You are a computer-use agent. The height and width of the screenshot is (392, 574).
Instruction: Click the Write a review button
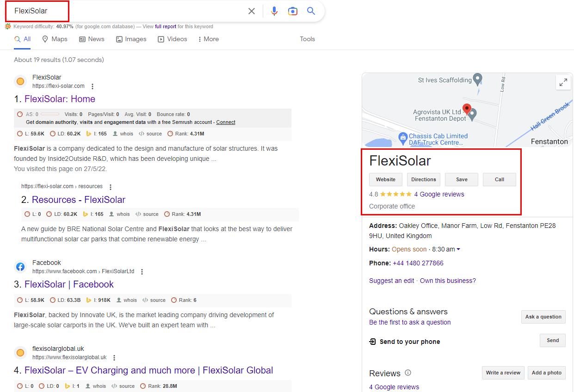(x=503, y=373)
